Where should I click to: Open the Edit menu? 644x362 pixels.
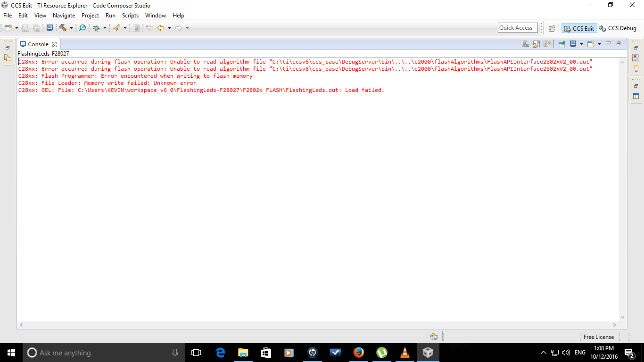pyautogui.click(x=23, y=16)
